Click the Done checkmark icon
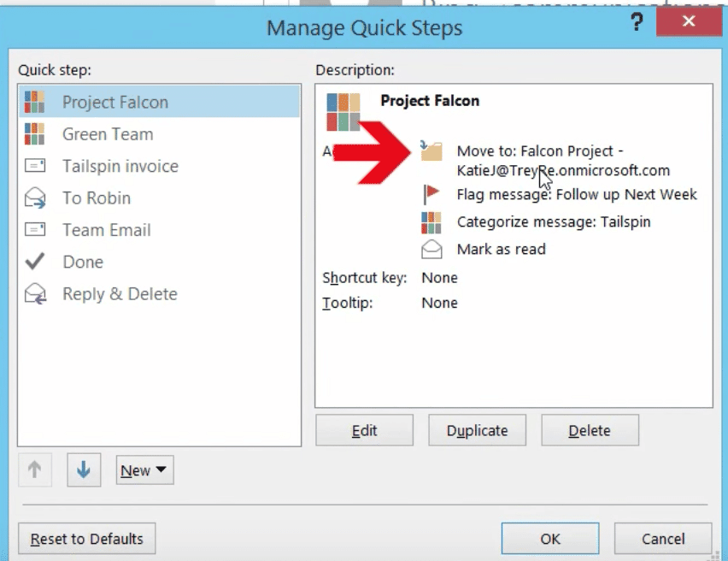The width and height of the screenshot is (728, 561). [x=35, y=262]
